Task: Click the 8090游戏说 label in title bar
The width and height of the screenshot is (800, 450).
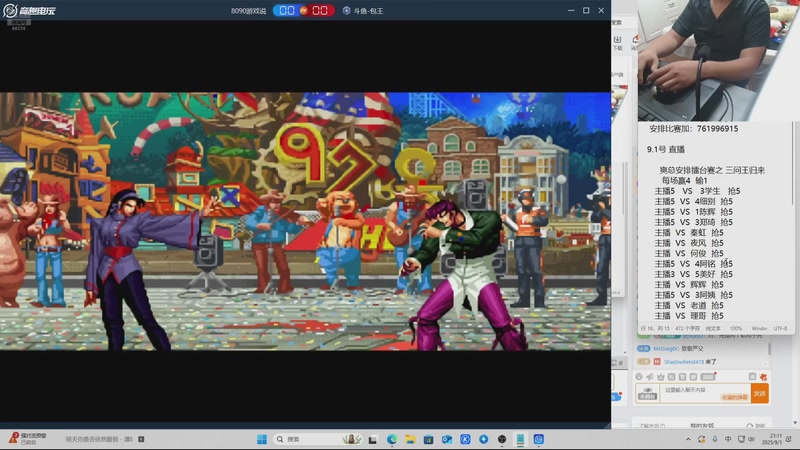Action: tap(248, 11)
